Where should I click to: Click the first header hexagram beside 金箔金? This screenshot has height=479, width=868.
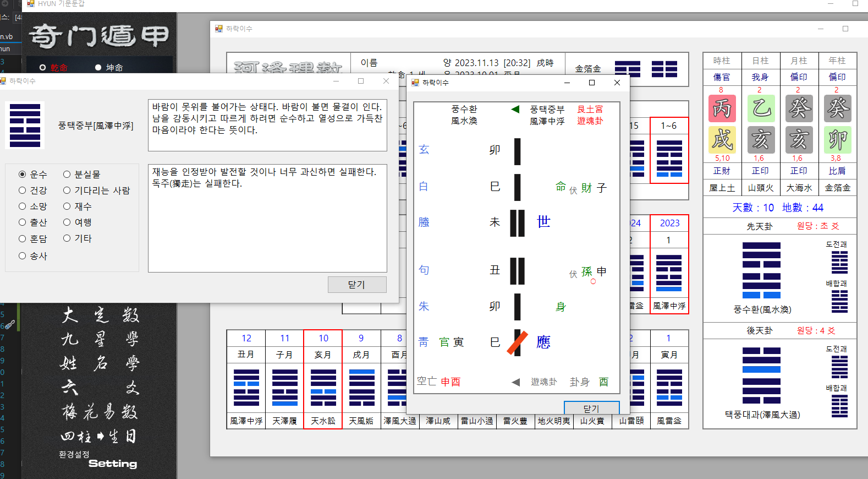tap(628, 69)
